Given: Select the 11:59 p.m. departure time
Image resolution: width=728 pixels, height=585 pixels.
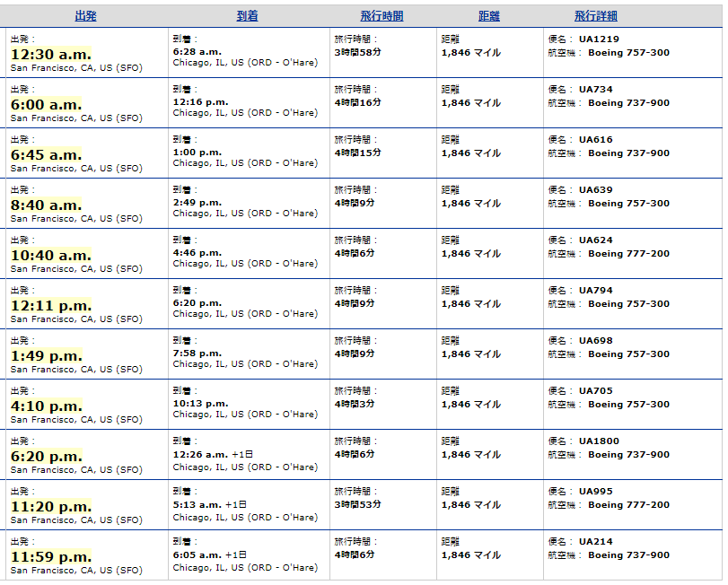Looking at the screenshot, I should (51, 557).
